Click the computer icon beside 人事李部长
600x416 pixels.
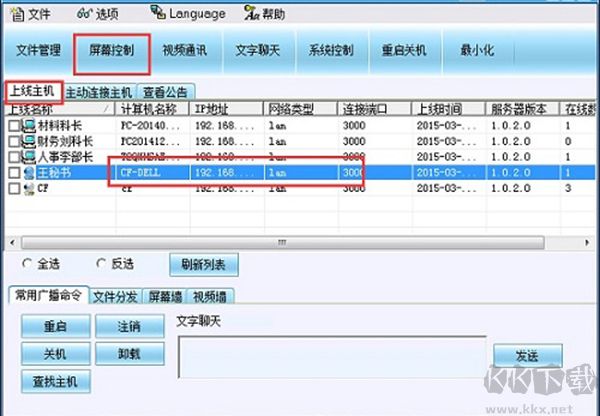point(28,157)
